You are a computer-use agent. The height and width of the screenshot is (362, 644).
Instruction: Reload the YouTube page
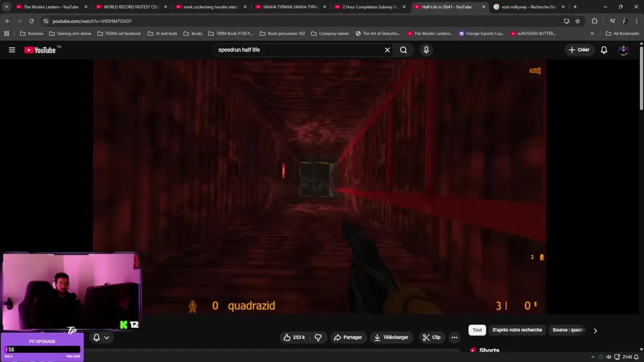pos(31,21)
